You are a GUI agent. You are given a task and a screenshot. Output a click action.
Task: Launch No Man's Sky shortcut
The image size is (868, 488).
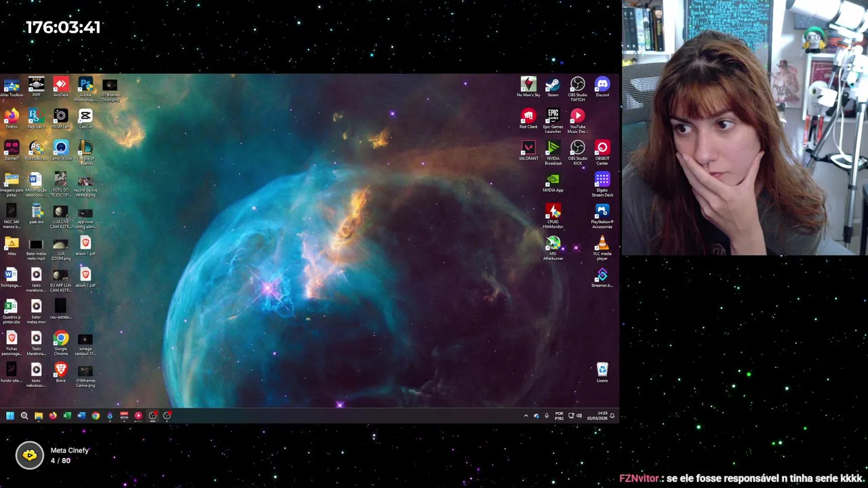[x=528, y=87]
